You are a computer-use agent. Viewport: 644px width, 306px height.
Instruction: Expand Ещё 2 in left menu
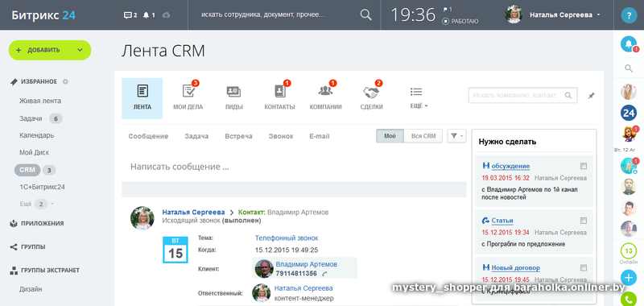[36, 205]
